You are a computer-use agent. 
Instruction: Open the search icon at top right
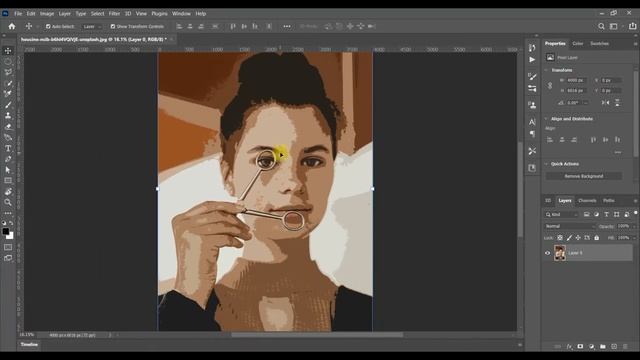click(x=601, y=26)
